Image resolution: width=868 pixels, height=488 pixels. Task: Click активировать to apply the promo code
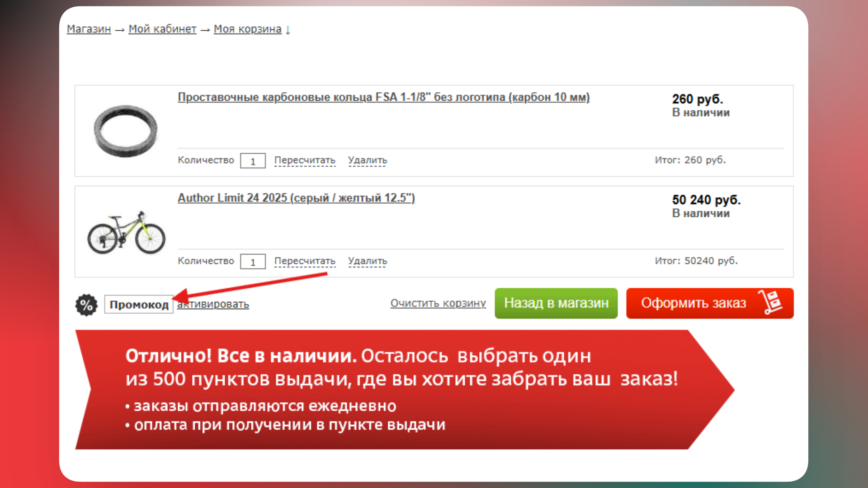213,304
